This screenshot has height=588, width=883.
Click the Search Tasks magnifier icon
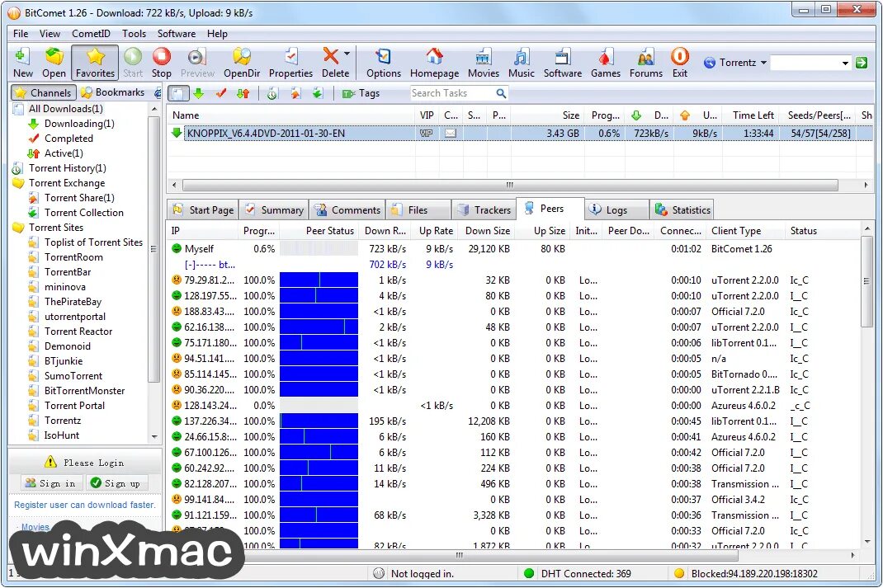click(501, 93)
